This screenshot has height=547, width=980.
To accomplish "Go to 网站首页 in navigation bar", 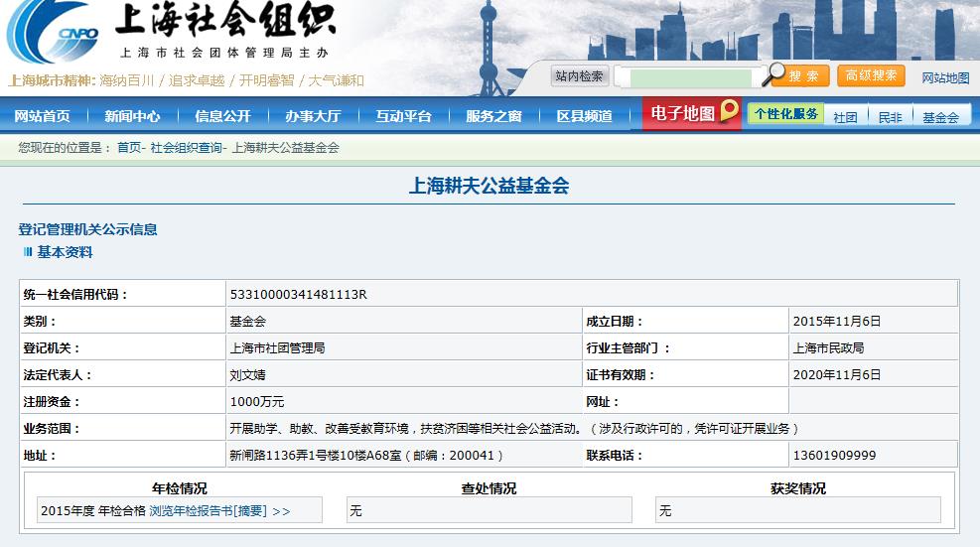I will coord(43,116).
